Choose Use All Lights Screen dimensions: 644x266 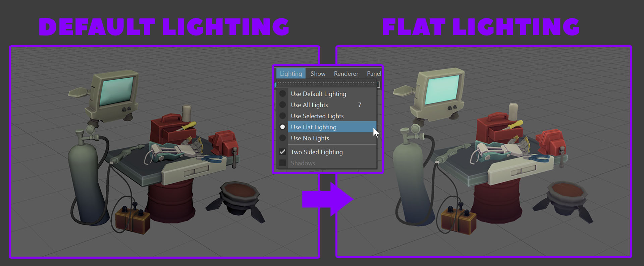309,105
